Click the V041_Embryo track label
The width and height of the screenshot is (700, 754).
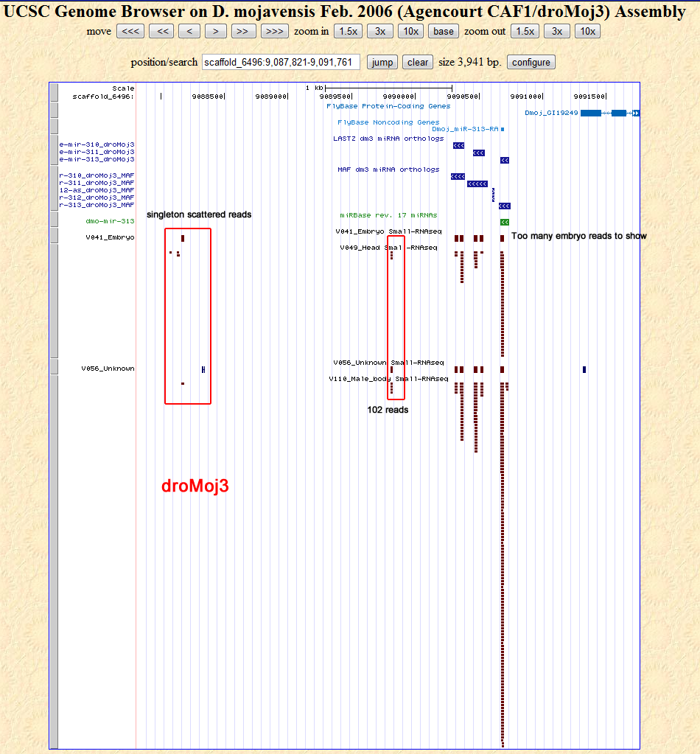[x=110, y=237]
